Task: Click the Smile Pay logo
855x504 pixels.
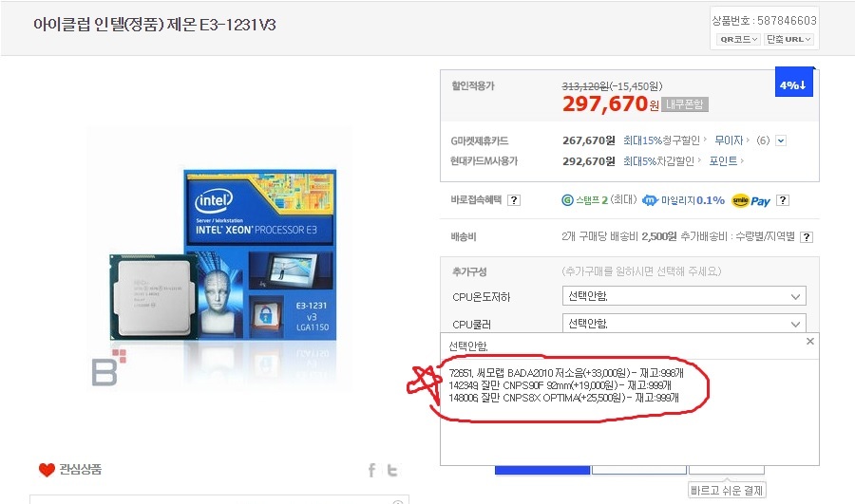Action: click(750, 200)
